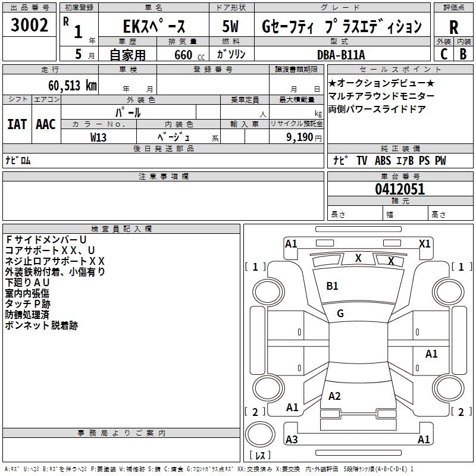
Task: Click ナビロム under 後日発送部品
Action: [18, 160]
